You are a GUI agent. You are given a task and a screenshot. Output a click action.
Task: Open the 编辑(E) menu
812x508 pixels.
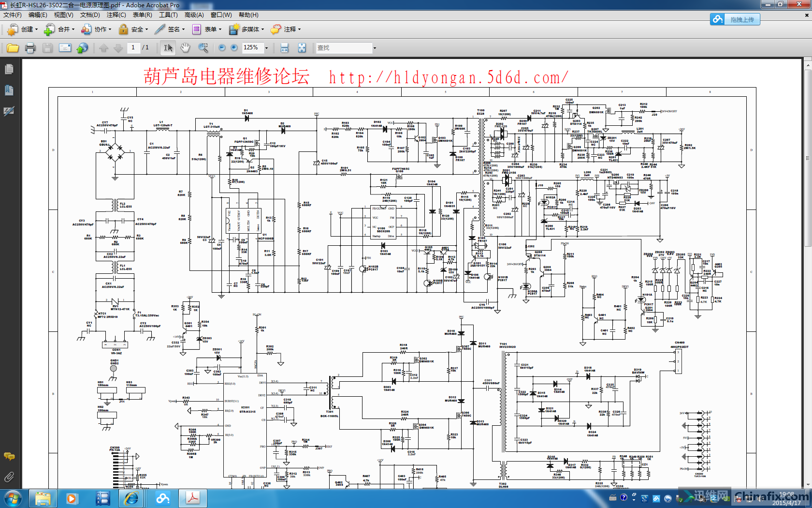pos(38,15)
